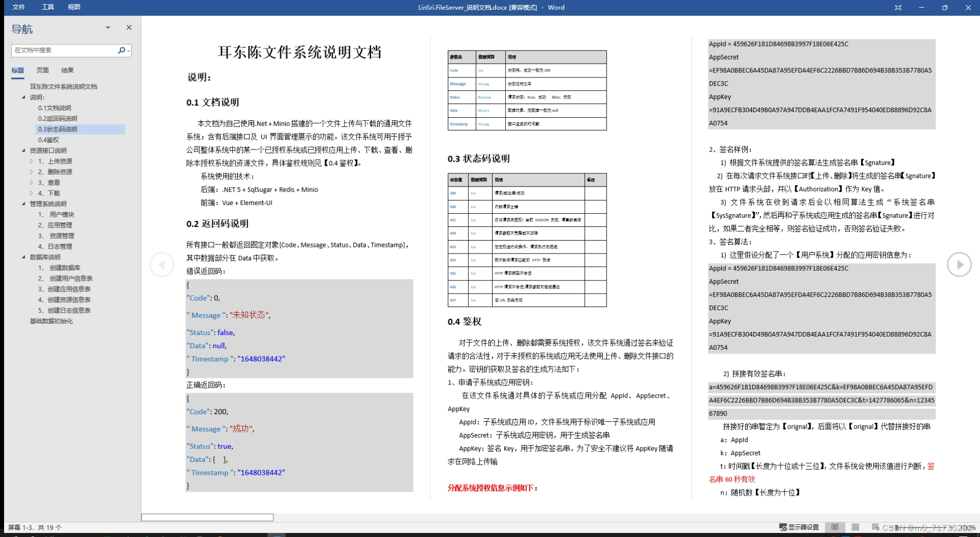Screen dimensions: 980x537
Task: Click 错误返回码: label in document
Action: click(206, 271)
